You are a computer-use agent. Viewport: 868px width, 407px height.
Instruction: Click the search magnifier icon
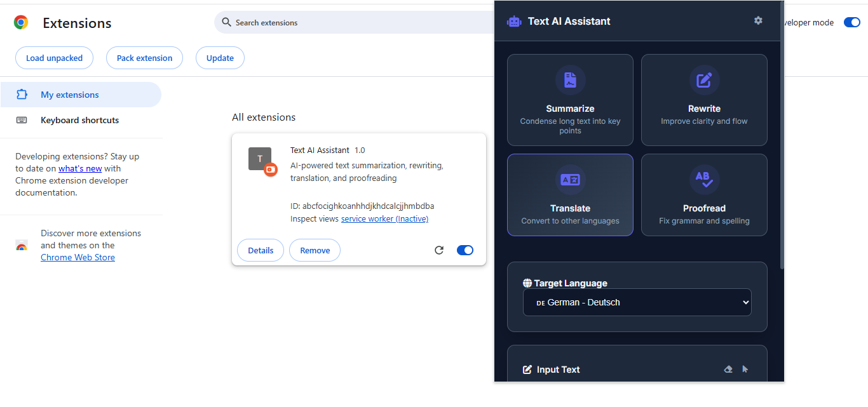pos(226,22)
